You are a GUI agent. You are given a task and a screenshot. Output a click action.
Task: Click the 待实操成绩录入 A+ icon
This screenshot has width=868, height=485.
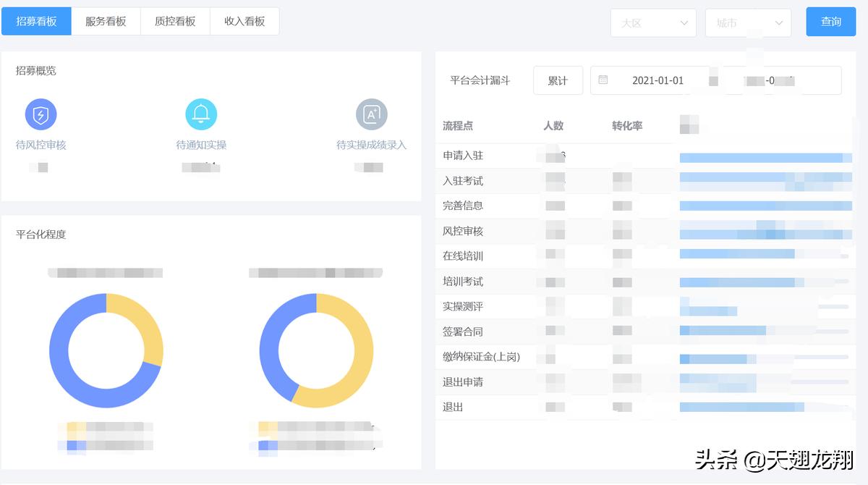(x=370, y=114)
